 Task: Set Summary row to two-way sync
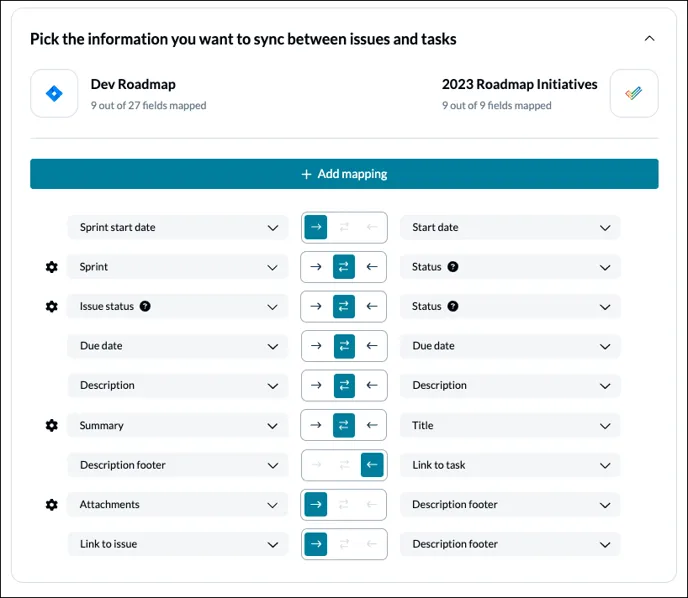point(344,425)
